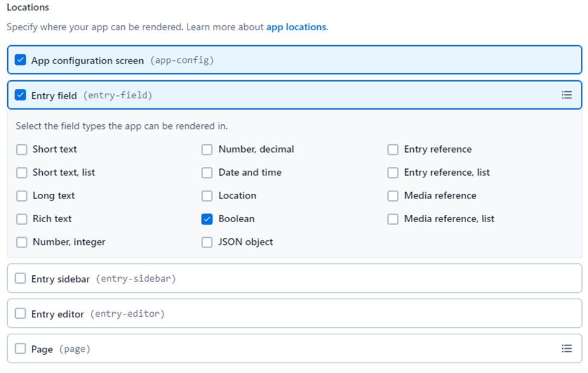This screenshot has width=588, height=373.
Task: Tick the Location field type checkbox
Action: (207, 196)
